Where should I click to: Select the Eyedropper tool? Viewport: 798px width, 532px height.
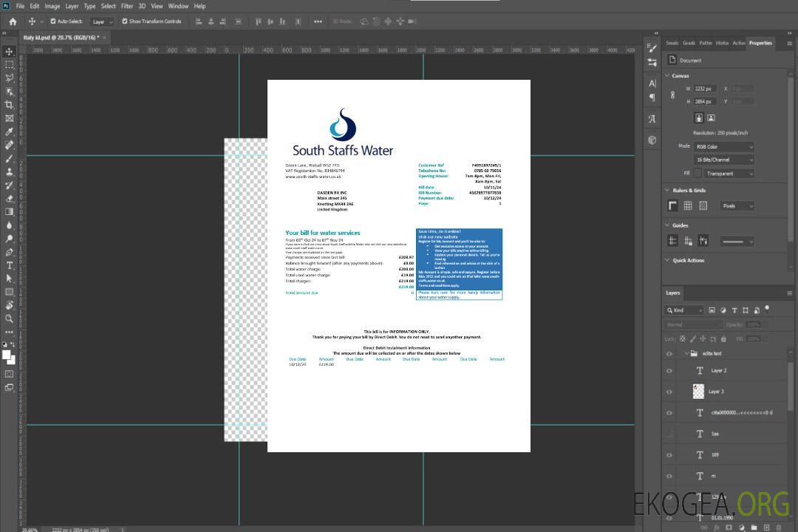click(9, 132)
